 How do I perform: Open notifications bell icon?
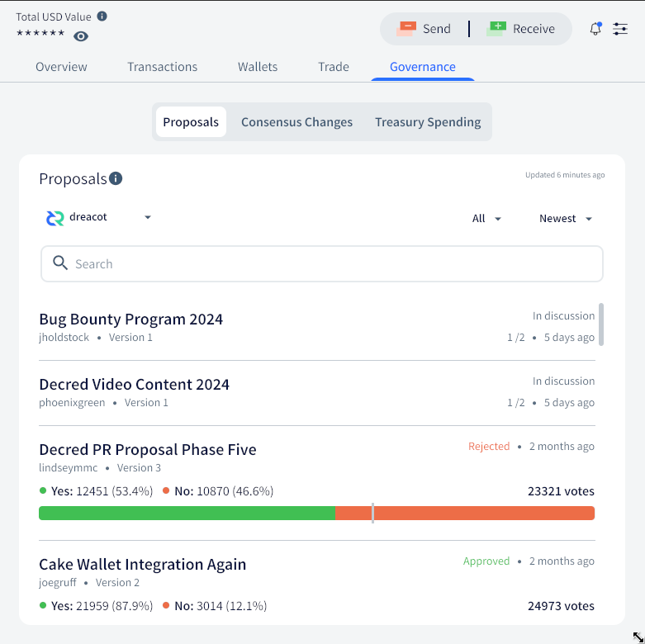click(x=595, y=29)
